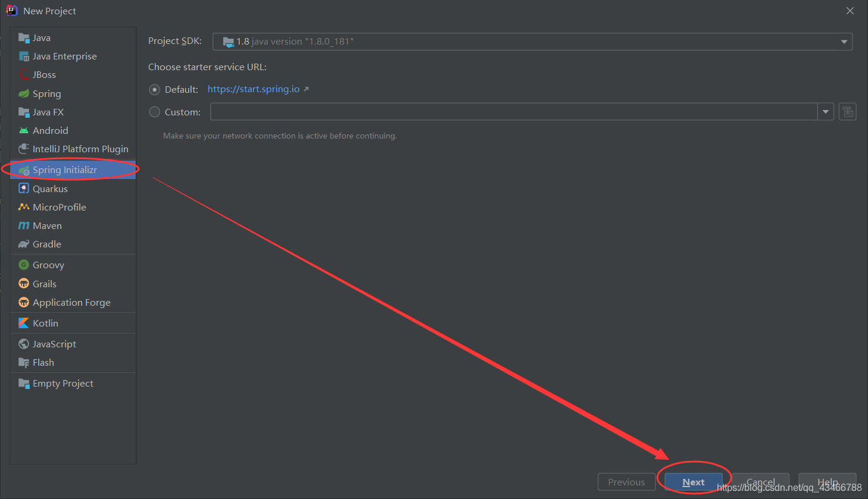Screen dimensions: 868x499
Task: Click the SDK folder icon in combo box
Action: click(228, 42)
